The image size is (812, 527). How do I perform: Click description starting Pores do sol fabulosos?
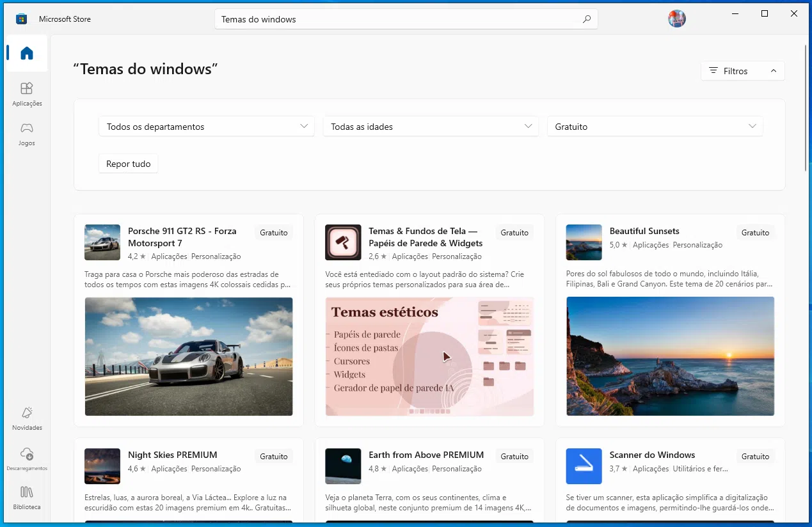point(669,279)
